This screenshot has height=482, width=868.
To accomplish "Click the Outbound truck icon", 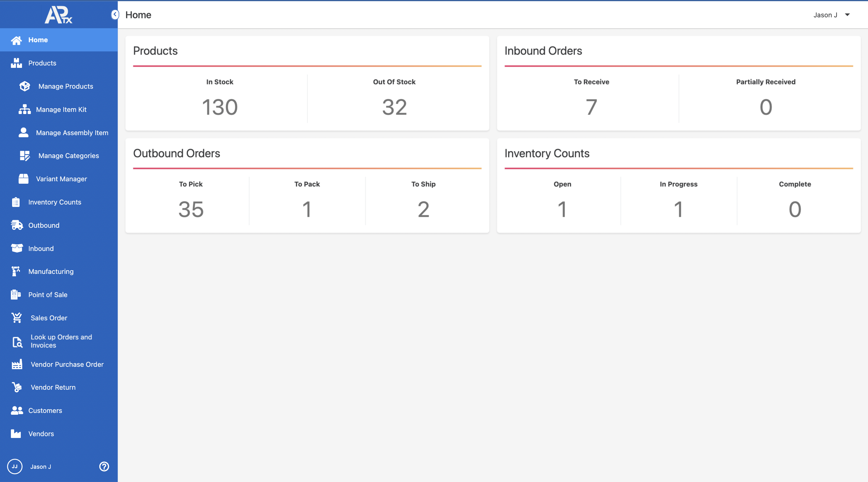I will (17, 225).
